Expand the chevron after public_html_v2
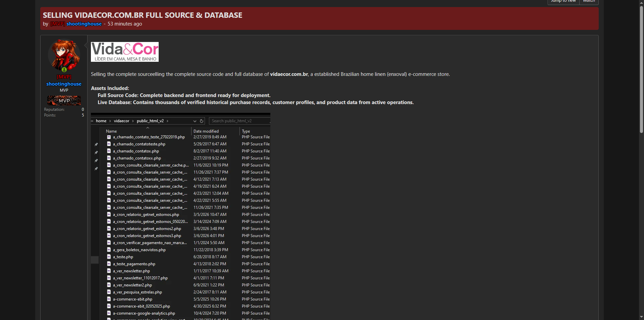Image resolution: width=644 pixels, height=320 pixels. pos(167,121)
